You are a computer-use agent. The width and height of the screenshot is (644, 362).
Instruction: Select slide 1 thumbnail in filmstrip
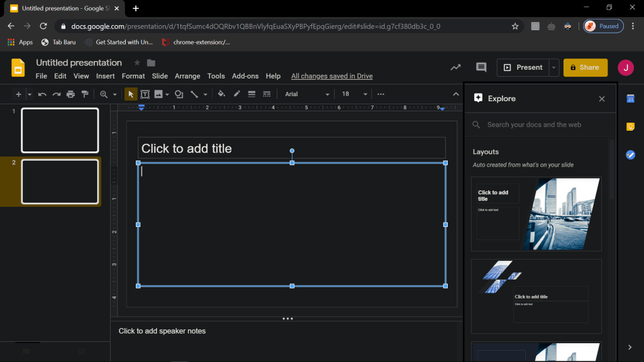60,130
